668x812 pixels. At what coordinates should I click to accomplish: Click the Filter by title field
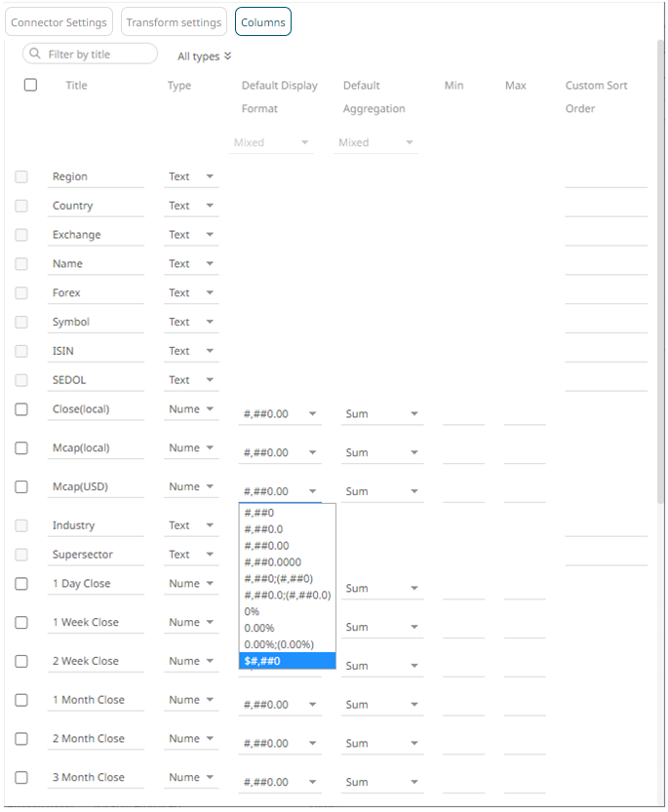pyautogui.click(x=98, y=55)
